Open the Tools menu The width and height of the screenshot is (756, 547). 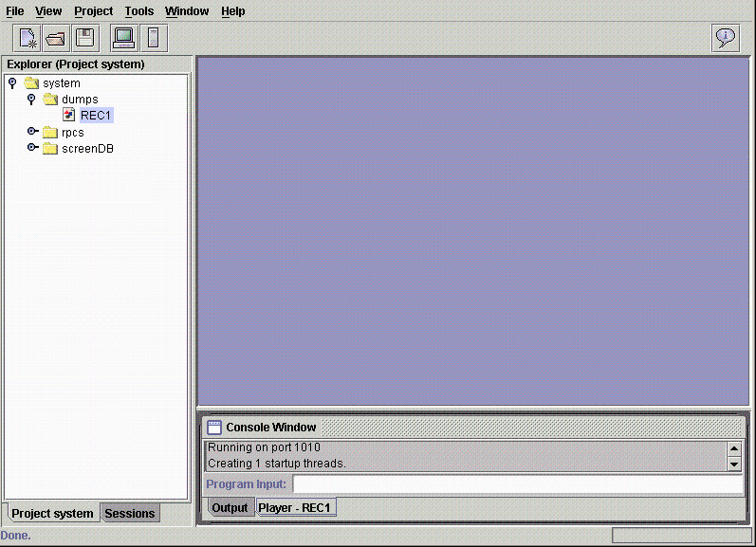(x=138, y=10)
